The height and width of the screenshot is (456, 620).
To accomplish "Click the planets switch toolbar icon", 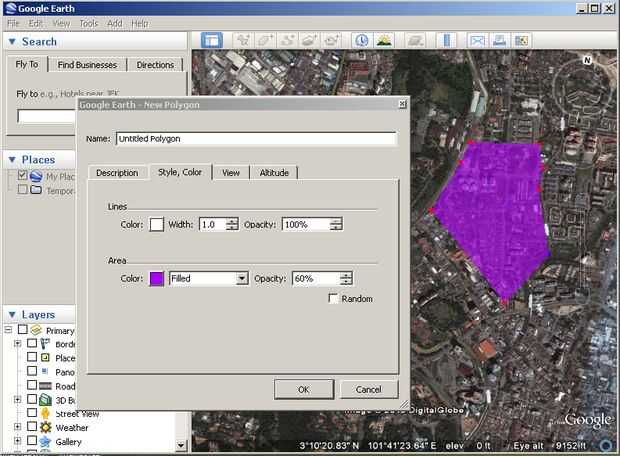I will click(416, 40).
